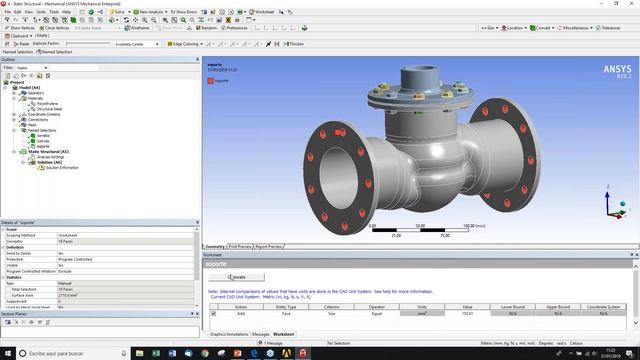
Task: Click the Solve toolbar button
Action: (117, 12)
